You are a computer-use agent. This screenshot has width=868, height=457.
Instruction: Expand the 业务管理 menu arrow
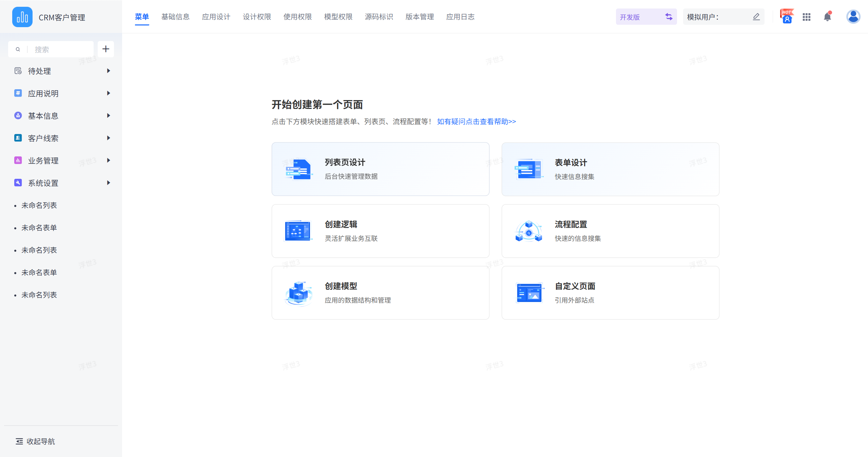pos(109,160)
